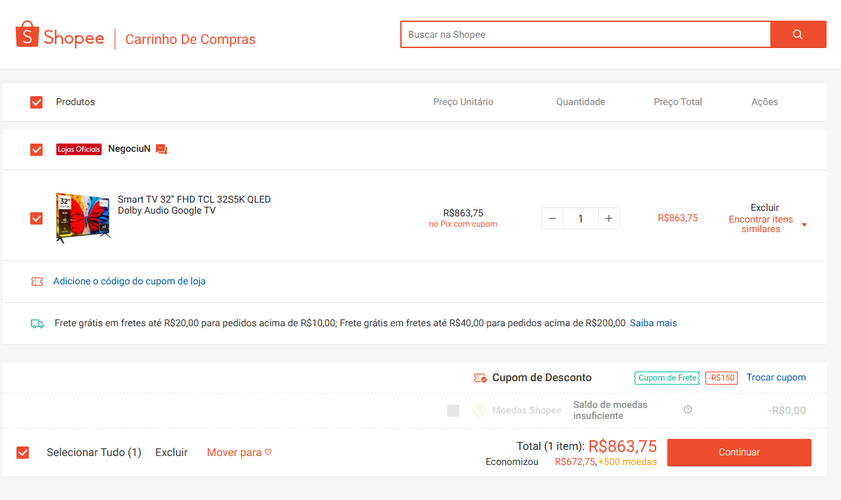The width and height of the screenshot is (841, 500).
Task: Toggle the NegociuN store checkbox
Action: [x=36, y=149]
